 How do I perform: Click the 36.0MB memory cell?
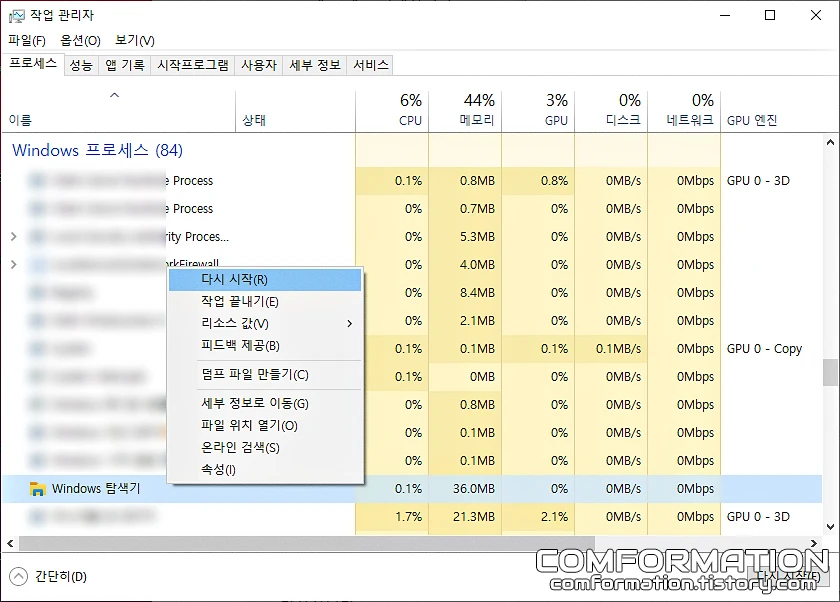(465, 488)
